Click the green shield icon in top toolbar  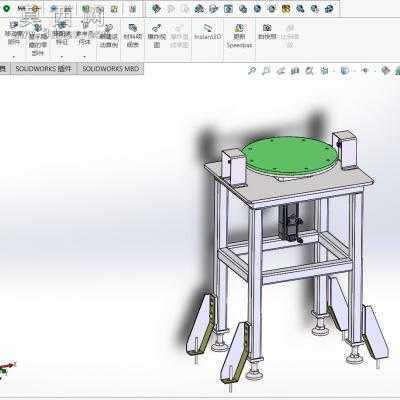point(6,9)
